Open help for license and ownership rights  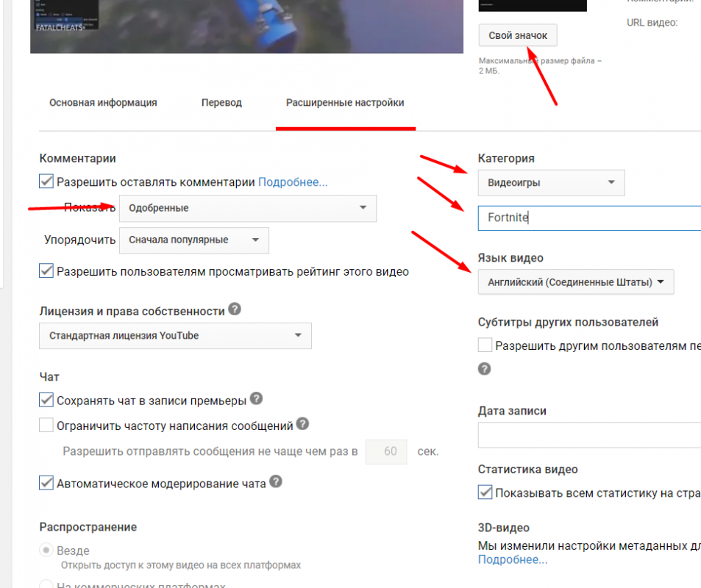click(235, 309)
